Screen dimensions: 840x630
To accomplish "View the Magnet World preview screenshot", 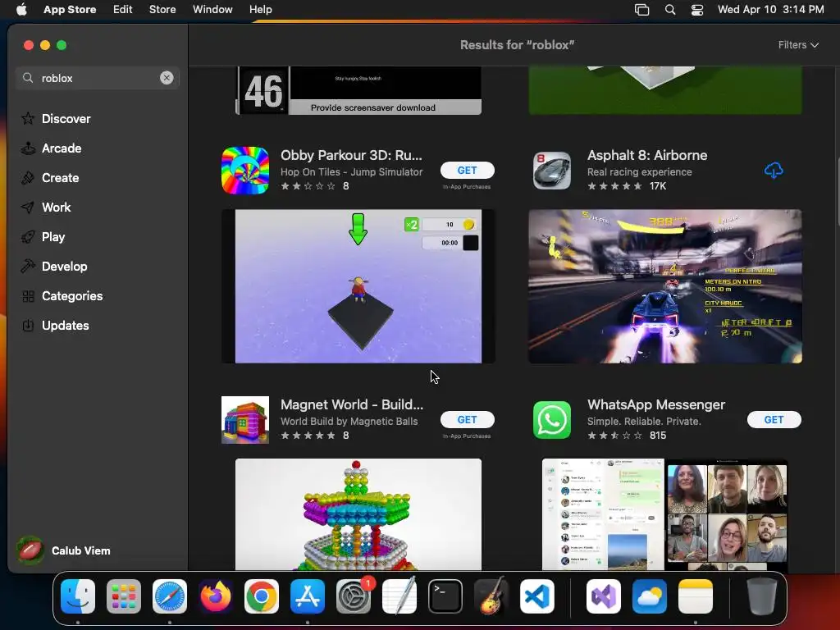I will [358, 514].
